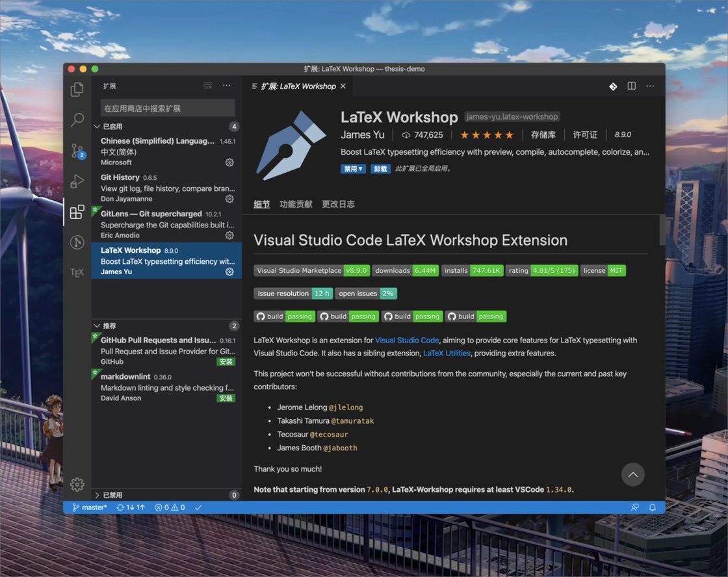Open the 许可证 license link
This screenshot has width=728, height=577.
click(585, 135)
